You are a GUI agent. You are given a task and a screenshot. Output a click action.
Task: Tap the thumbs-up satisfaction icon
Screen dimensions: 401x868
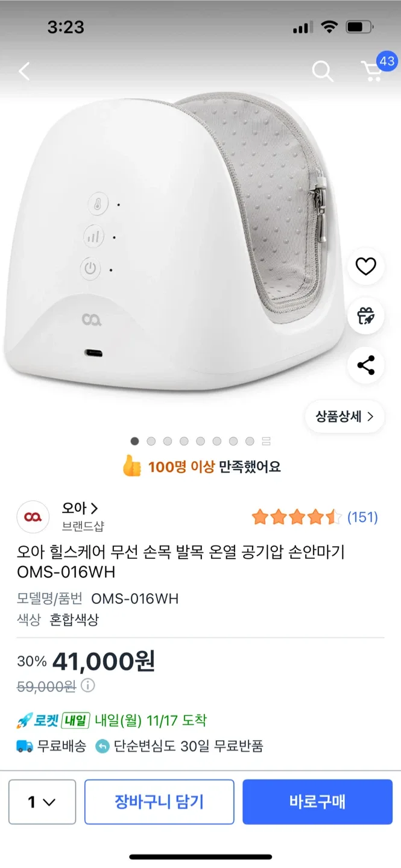[x=131, y=467]
